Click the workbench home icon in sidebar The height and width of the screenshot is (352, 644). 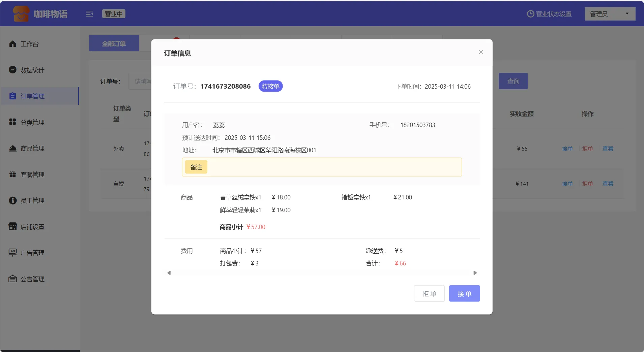pos(13,44)
